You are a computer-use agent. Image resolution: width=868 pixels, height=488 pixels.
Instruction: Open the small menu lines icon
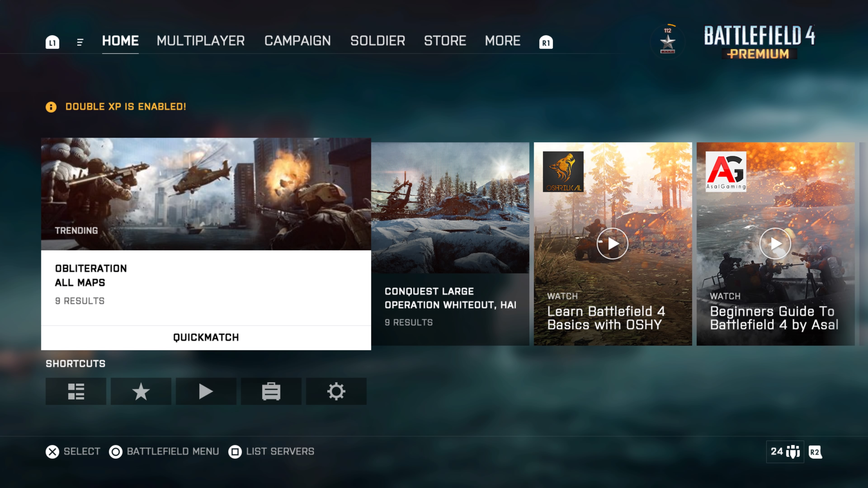click(80, 42)
